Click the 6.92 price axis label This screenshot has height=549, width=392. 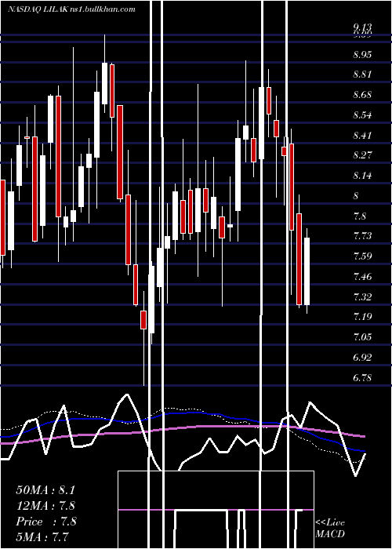(362, 358)
